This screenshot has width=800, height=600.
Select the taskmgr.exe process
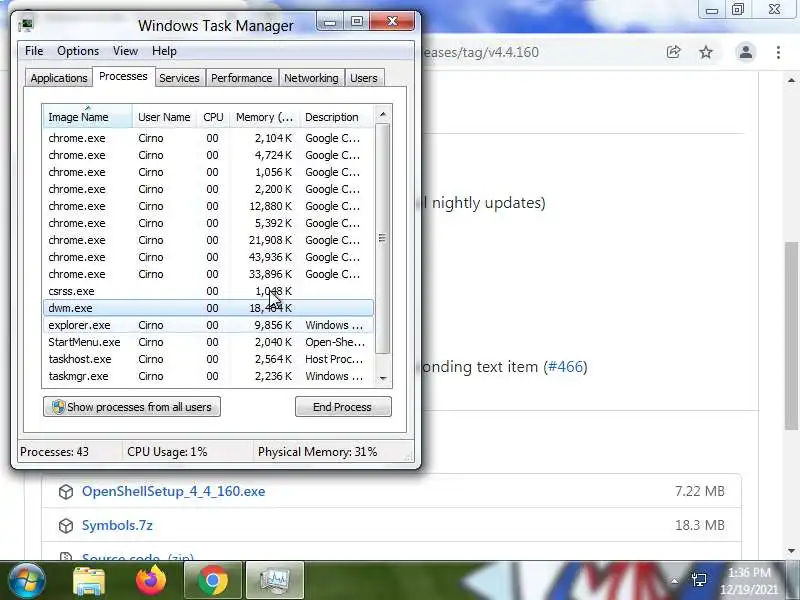208,376
